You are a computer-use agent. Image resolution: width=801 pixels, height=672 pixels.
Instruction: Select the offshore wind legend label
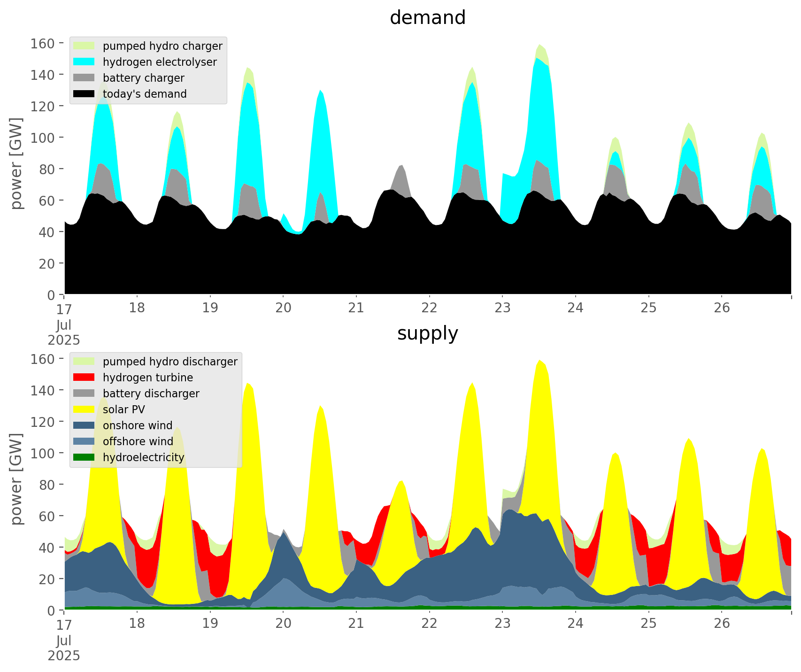tap(138, 441)
